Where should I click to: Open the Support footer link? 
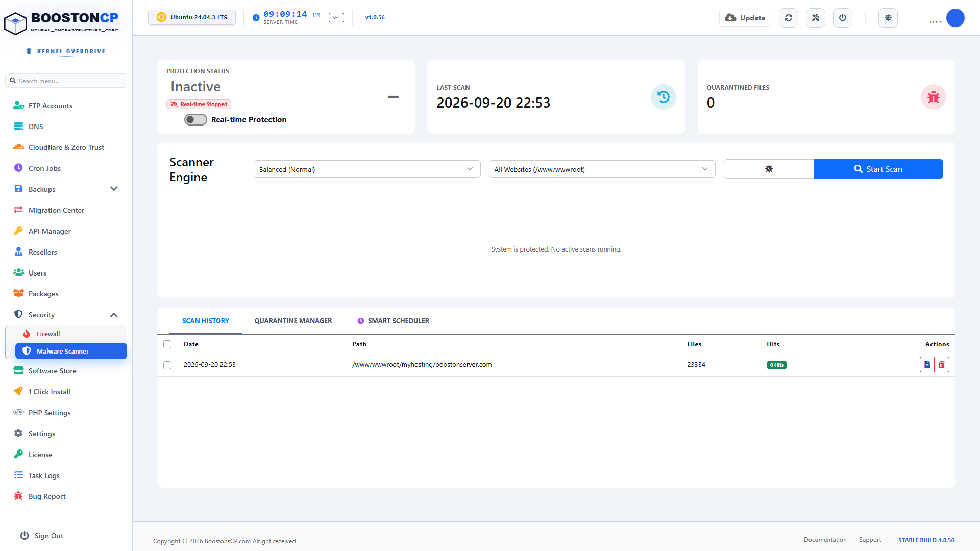(x=870, y=540)
